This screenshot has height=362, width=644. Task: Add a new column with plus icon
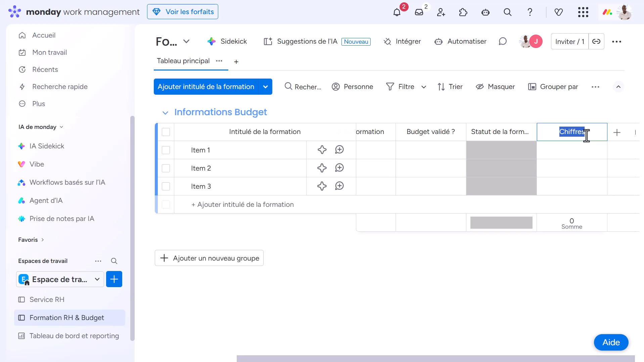click(617, 132)
